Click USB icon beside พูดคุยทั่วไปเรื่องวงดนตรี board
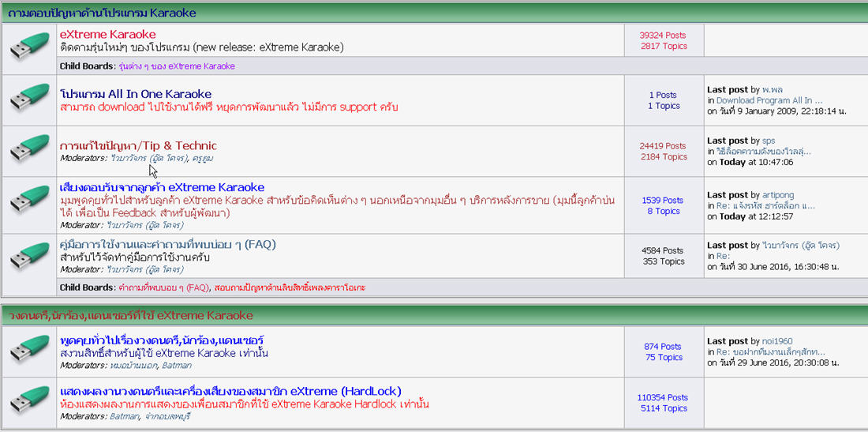This screenshot has width=868, height=432. [29, 349]
